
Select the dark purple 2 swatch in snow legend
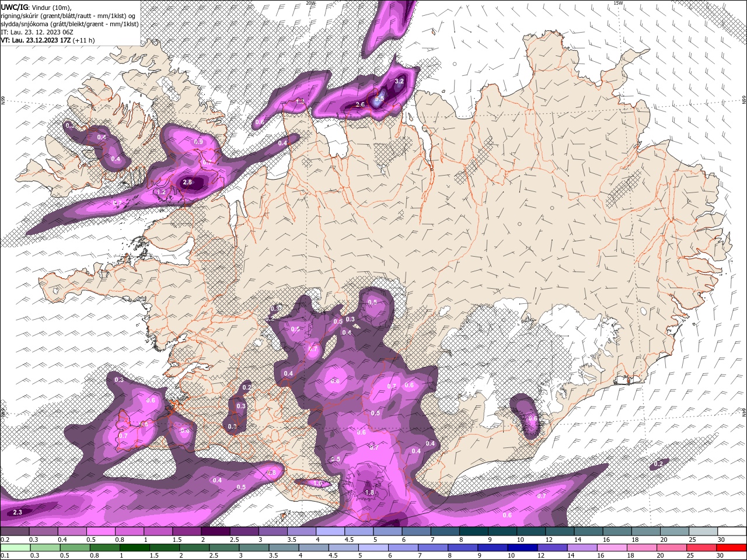tap(215, 531)
